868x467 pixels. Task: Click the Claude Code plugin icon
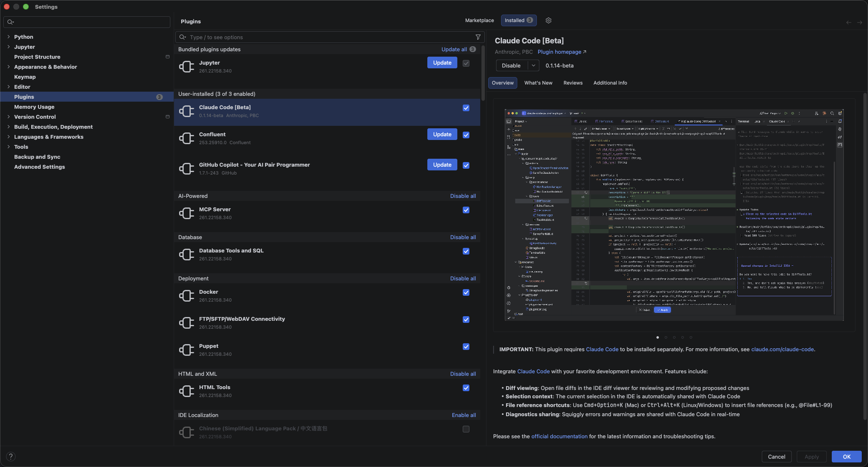point(187,111)
